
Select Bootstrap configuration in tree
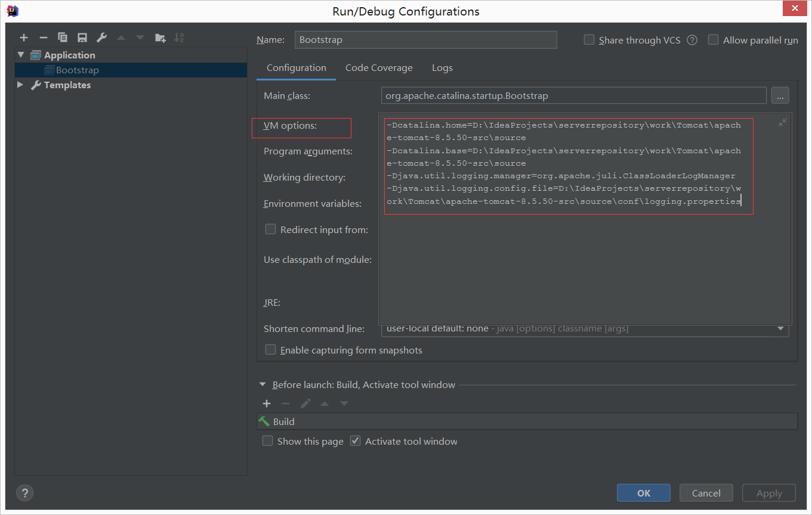tap(131, 70)
